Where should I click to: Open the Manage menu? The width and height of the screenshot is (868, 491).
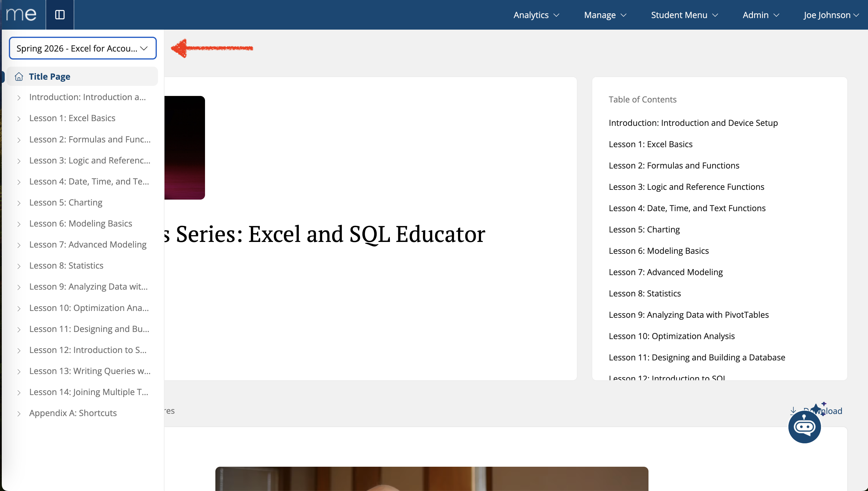[605, 15]
